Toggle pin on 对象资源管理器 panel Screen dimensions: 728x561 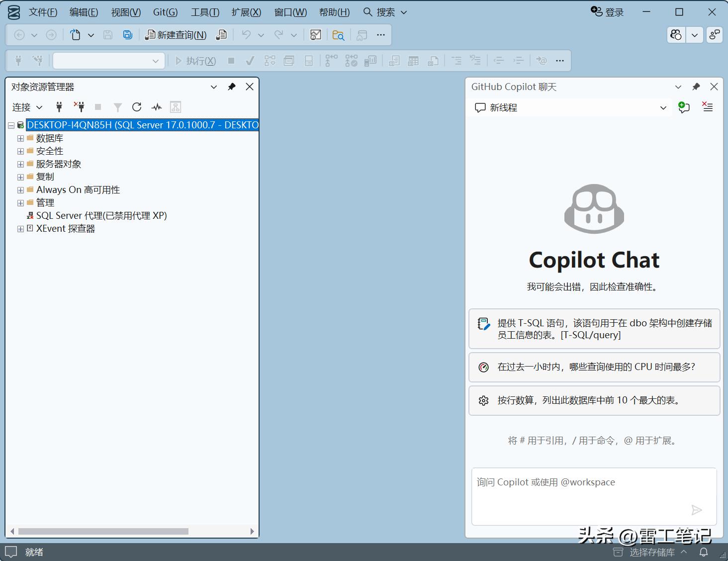(232, 87)
